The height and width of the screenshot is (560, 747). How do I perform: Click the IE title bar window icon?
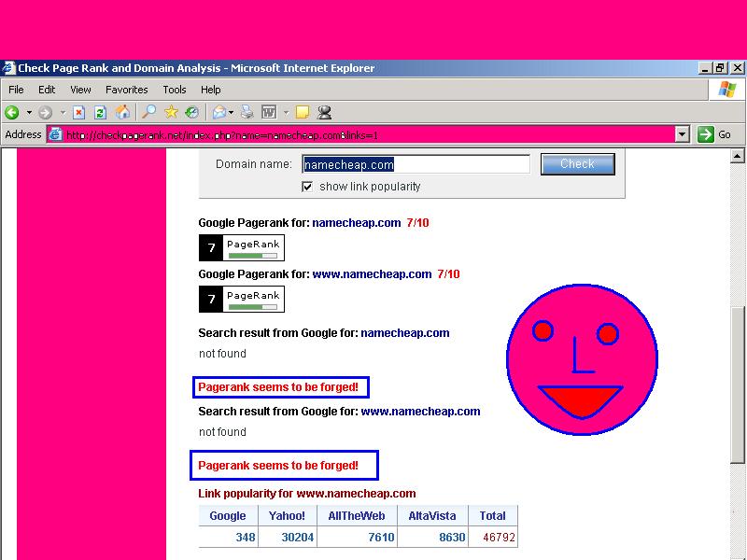pos(8,68)
